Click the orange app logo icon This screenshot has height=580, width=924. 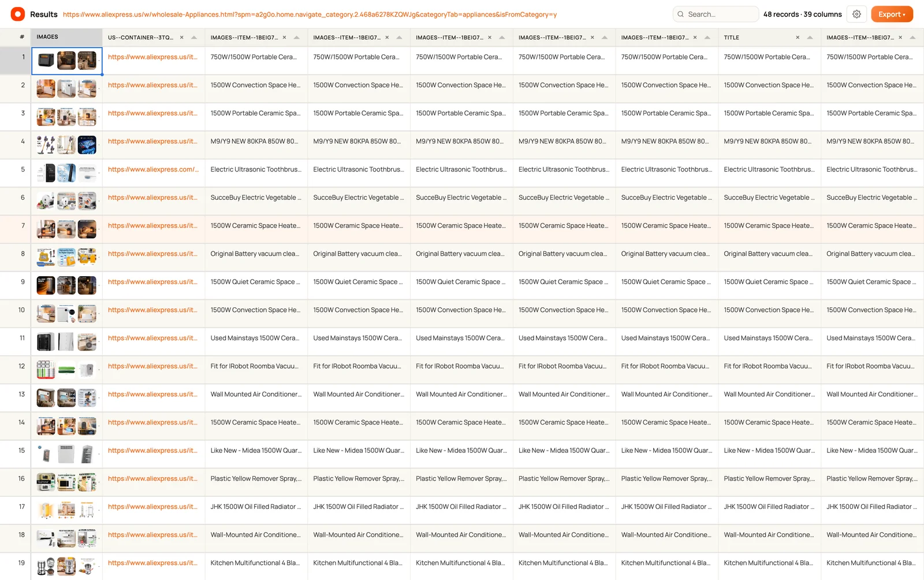click(x=18, y=14)
